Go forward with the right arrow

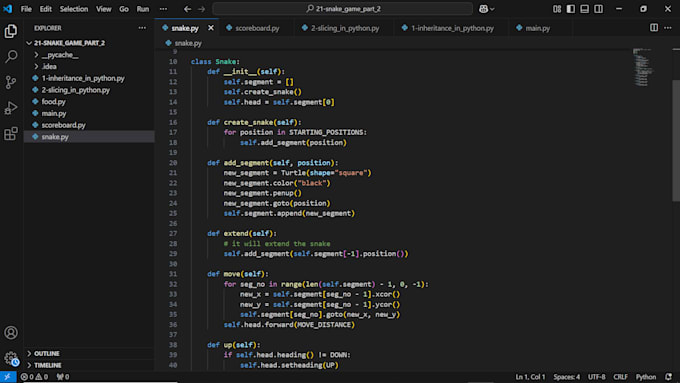click(x=202, y=9)
